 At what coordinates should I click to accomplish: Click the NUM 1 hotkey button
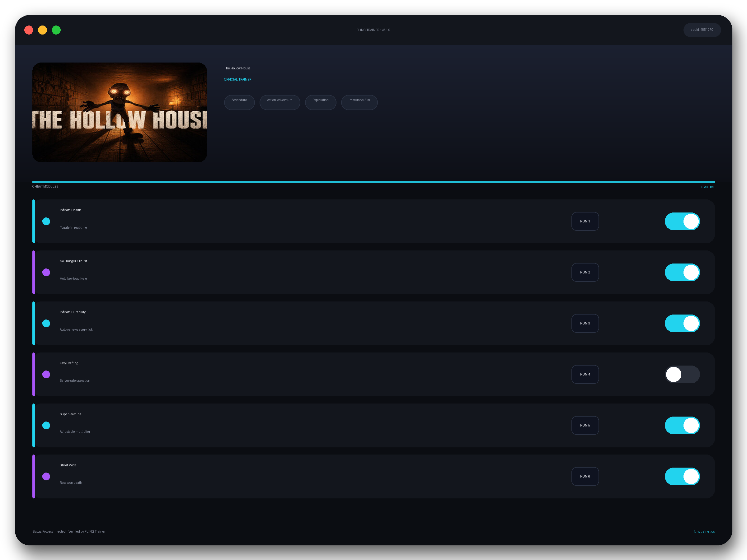(x=585, y=222)
